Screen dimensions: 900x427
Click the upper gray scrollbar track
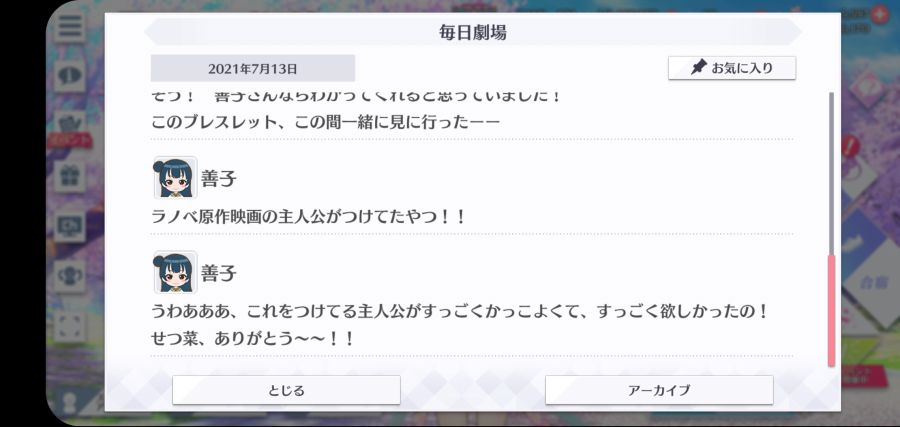[831, 174]
